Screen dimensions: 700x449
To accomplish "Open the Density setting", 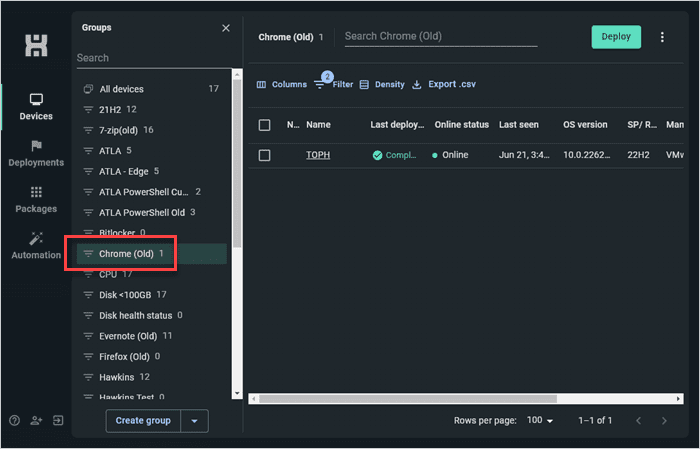I will coord(382,84).
